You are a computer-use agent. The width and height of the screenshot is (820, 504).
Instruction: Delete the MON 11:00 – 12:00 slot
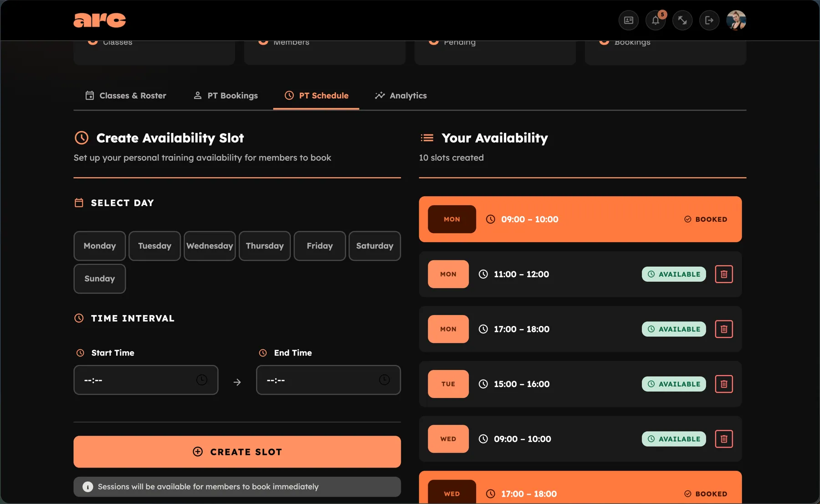[x=724, y=274]
